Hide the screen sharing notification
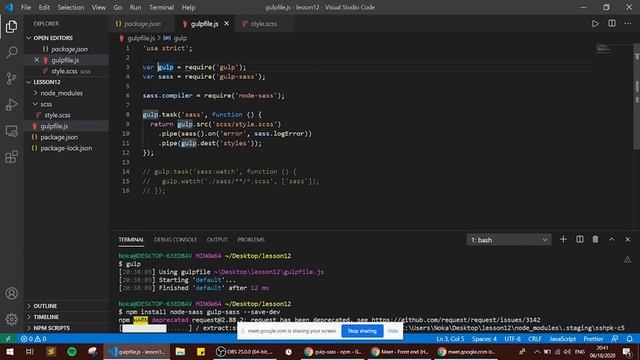Image resolution: width=640 pixels, height=360 pixels. (x=393, y=331)
